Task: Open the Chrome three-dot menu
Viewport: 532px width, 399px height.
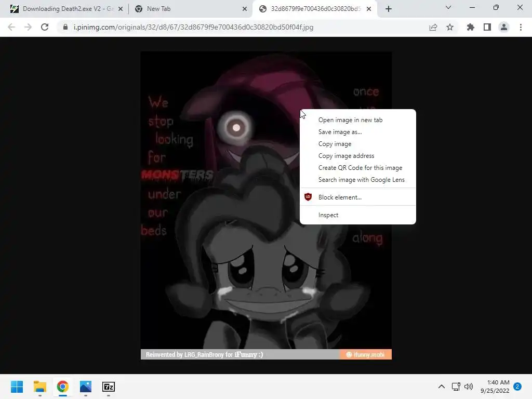Action: [x=521, y=27]
